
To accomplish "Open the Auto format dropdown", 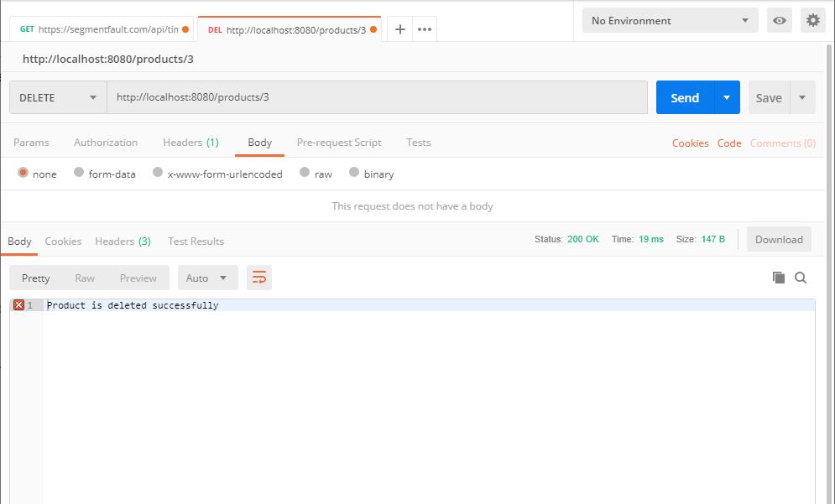I will (x=207, y=277).
